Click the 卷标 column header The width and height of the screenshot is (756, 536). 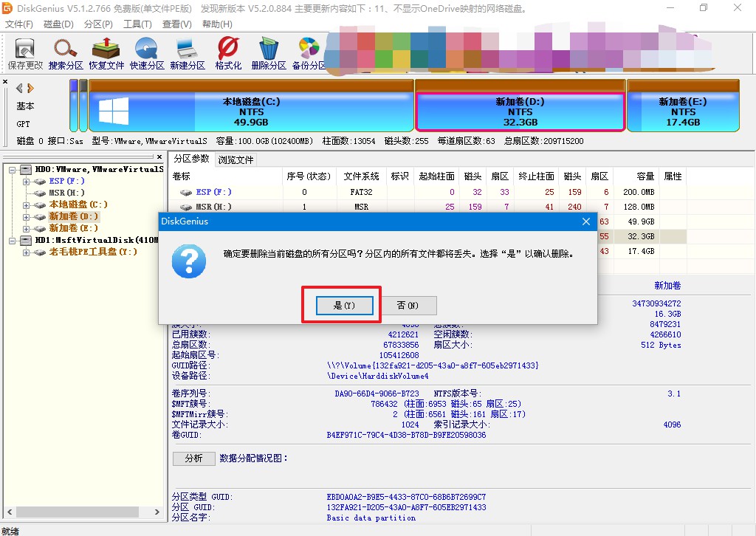pos(226,176)
